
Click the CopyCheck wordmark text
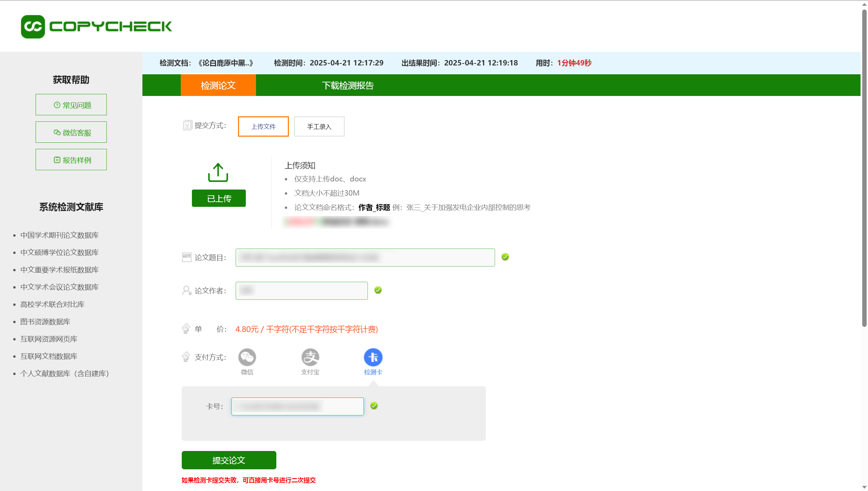point(111,26)
